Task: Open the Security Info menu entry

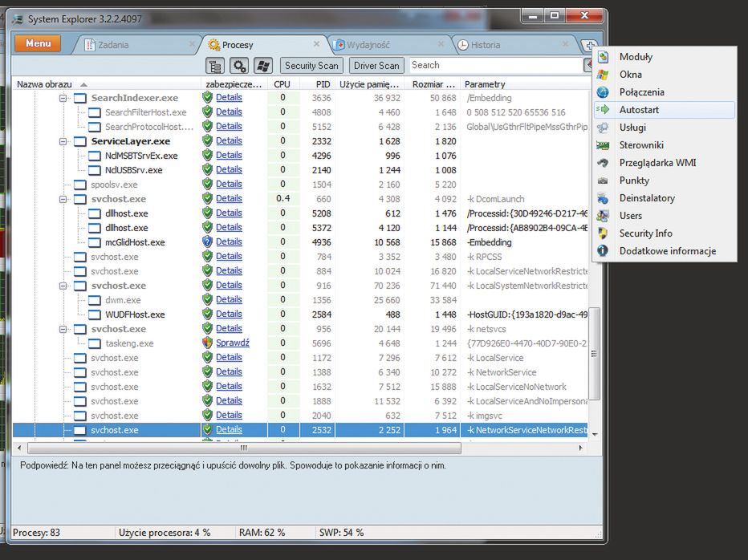Action: click(x=665, y=233)
